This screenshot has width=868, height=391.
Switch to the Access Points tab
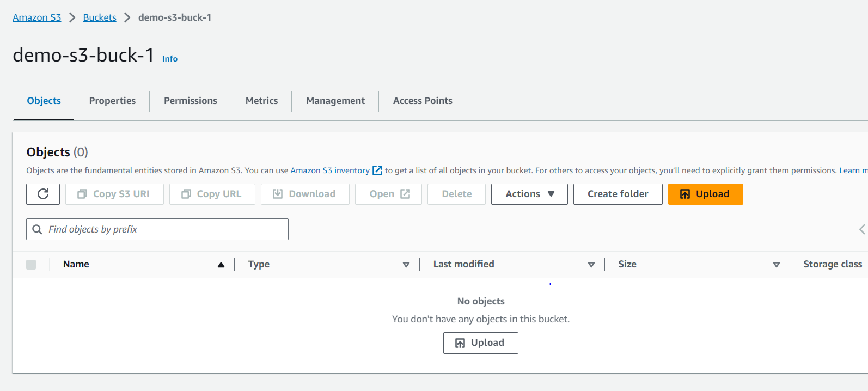[x=423, y=101]
